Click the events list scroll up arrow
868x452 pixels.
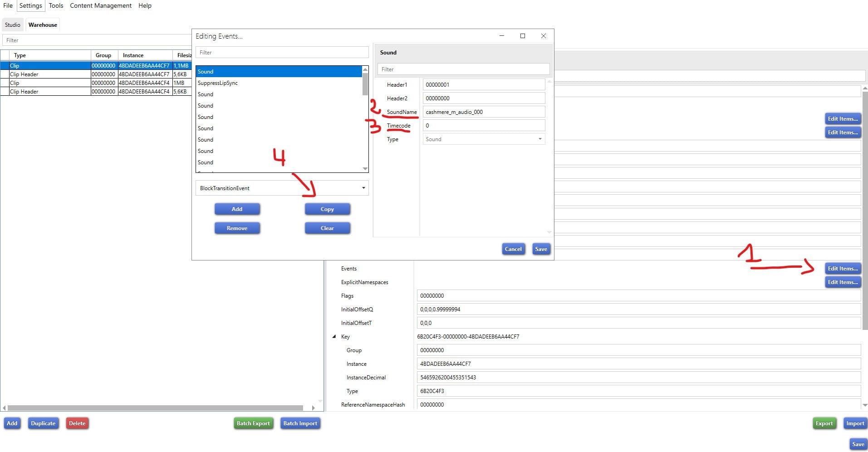click(365, 69)
